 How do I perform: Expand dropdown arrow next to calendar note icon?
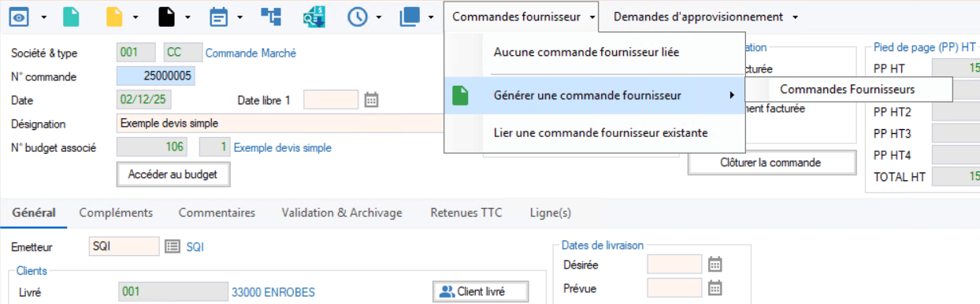(240, 17)
